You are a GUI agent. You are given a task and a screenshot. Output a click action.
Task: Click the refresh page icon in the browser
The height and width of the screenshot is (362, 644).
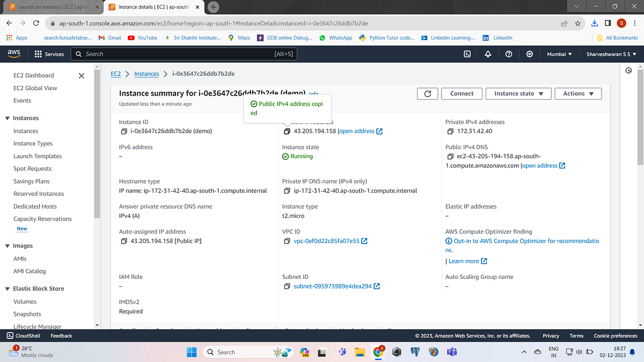[x=36, y=24]
